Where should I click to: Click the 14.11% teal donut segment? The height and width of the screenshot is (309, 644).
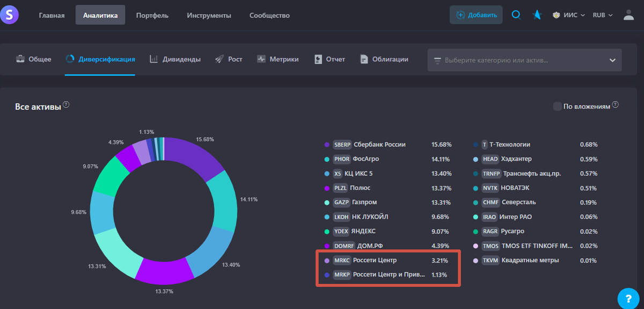[221, 202]
